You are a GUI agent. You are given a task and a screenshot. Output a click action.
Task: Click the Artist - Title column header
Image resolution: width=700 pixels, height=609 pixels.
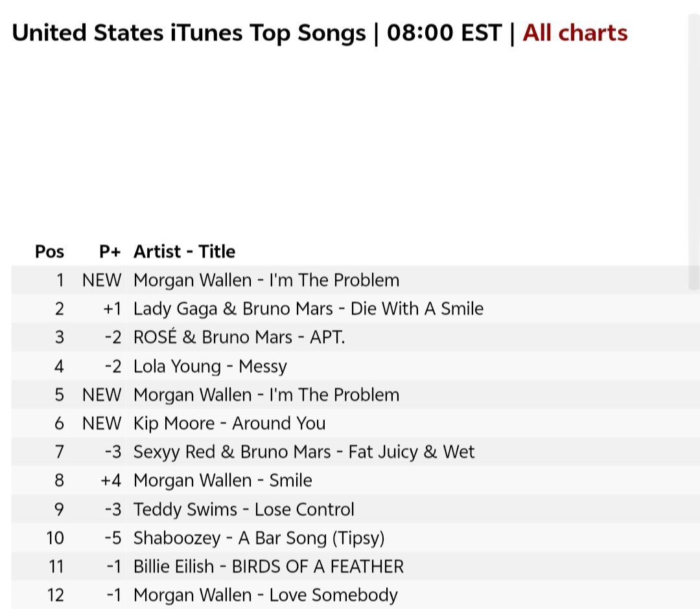pos(184,251)
